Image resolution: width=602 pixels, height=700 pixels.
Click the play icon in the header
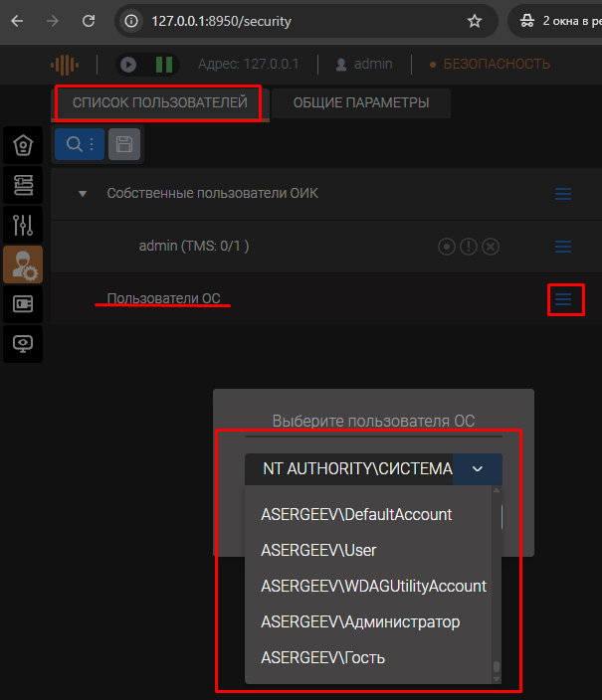click(x=128, y=65)
